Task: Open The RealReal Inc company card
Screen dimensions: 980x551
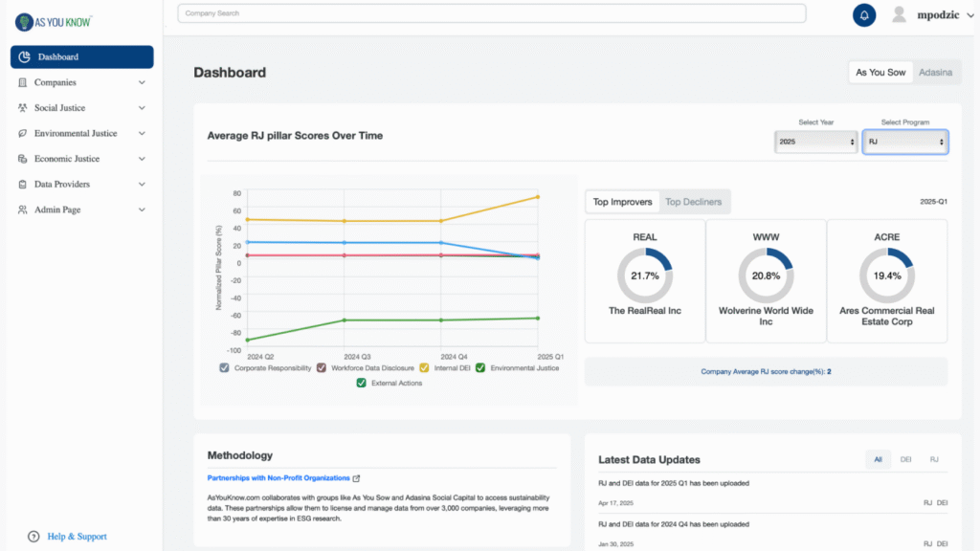Action: pos(644,280)
